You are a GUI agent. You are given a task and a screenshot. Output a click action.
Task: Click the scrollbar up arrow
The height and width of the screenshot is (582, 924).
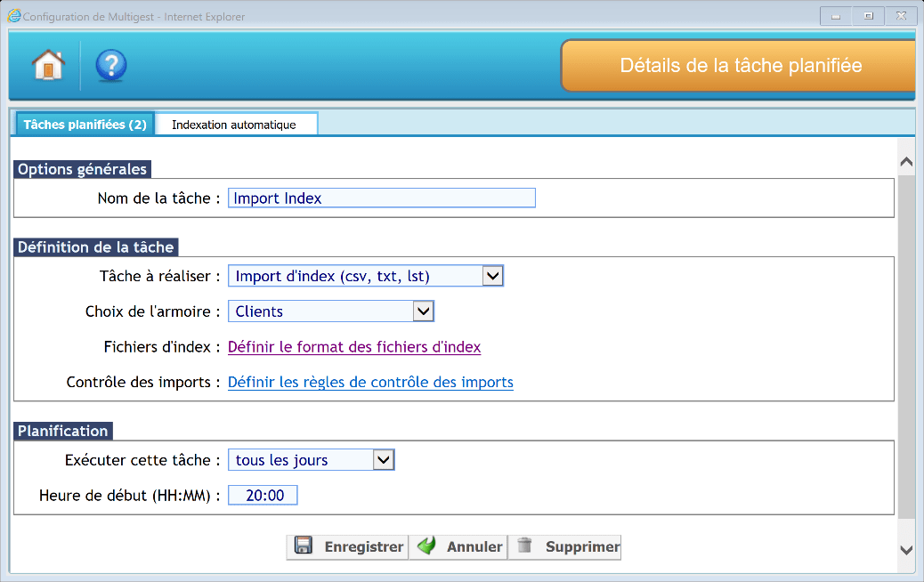906,162
